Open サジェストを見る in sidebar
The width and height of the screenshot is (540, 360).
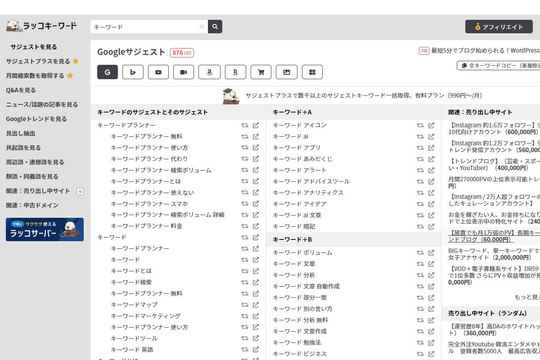tap(34, 47)
